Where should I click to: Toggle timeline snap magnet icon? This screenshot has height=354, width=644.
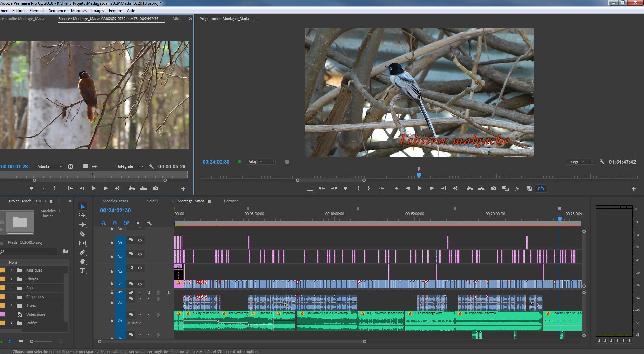pyautogui.click(x=115, y=223)
